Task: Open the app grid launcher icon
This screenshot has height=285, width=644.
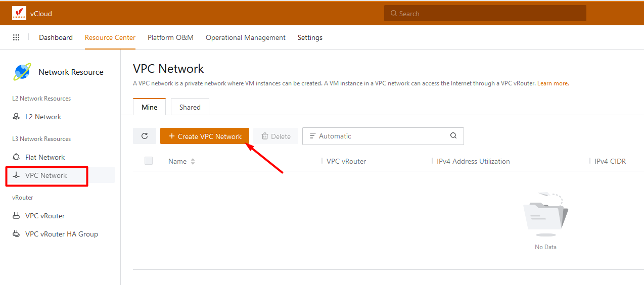Action: click(16, 37)
